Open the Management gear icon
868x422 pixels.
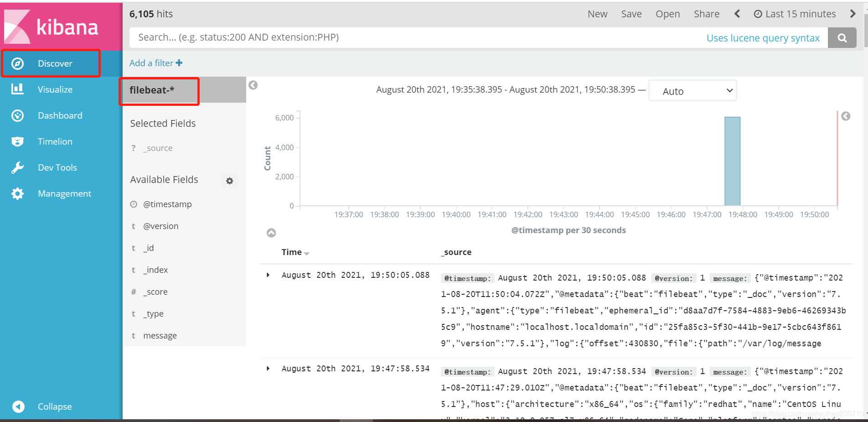tap(17, 193)
